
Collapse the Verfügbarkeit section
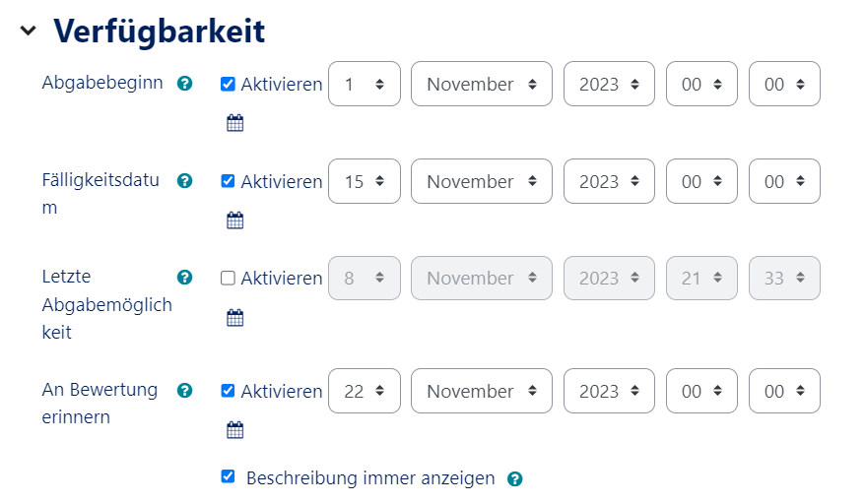(x=28, y=31)
